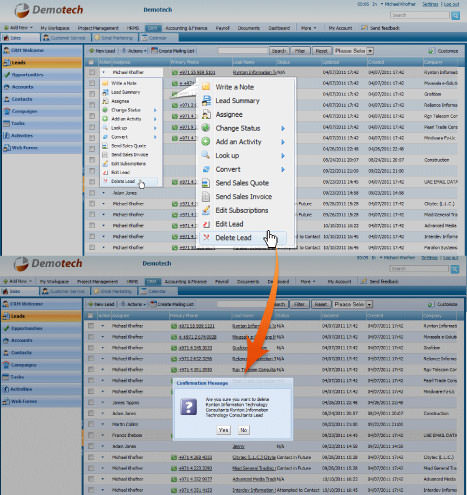
Task: Expand Convert submenu arrow in small menu
Action: [x=155, y=137]
